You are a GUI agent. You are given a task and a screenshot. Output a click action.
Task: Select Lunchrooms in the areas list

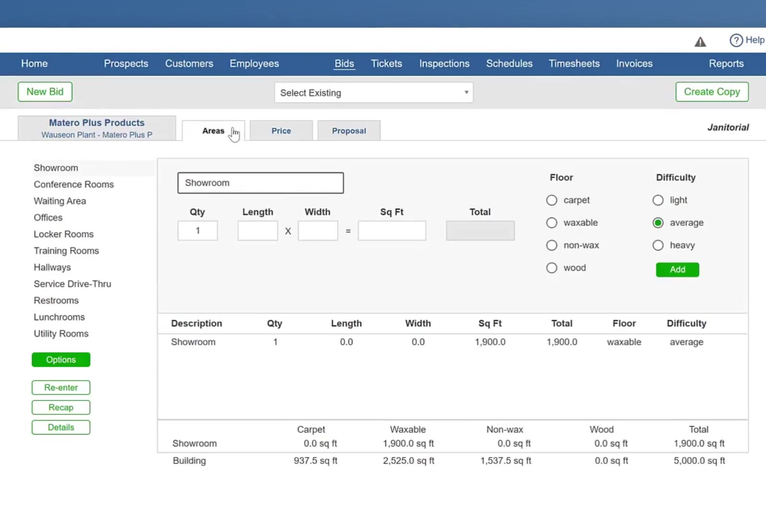click(x=59, y=317)
